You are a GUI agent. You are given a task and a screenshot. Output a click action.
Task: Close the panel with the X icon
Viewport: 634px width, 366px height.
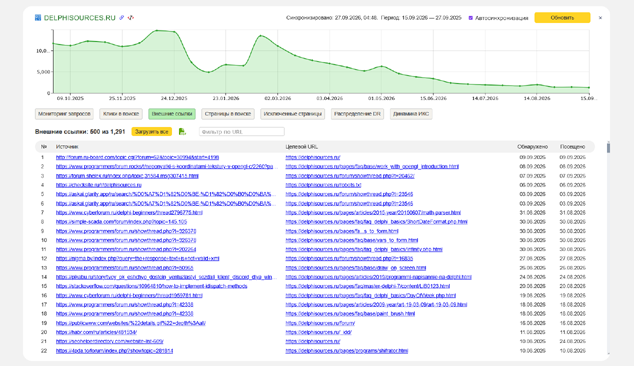click(600, 18)
